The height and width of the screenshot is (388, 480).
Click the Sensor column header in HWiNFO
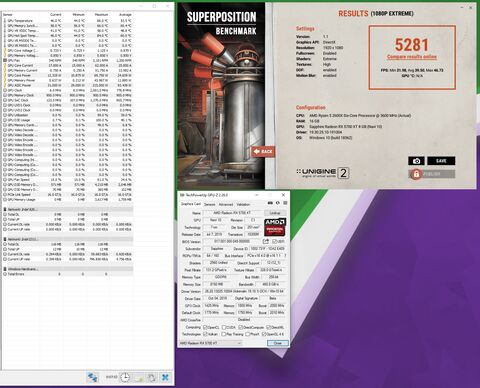pyautogui.click(x=8, y=15)
